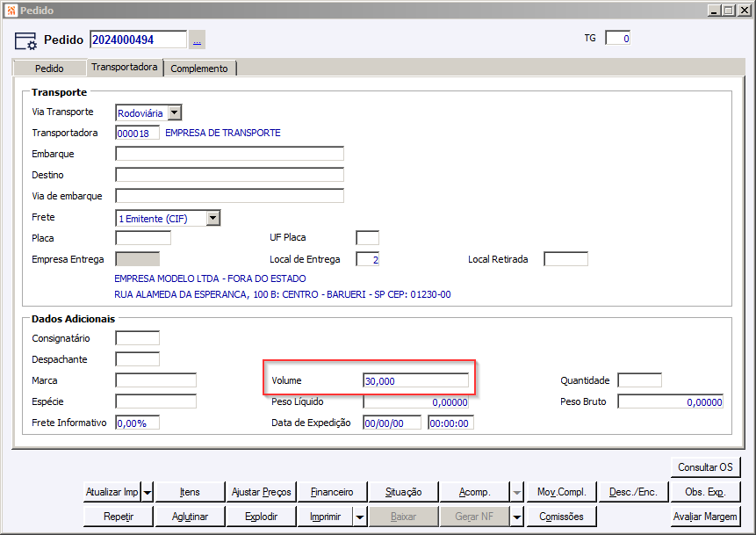Click the Situação button

(404, 492)
